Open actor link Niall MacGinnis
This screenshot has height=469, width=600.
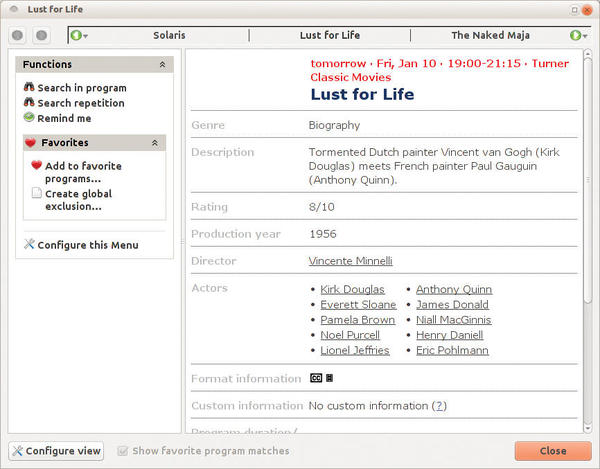tap(453, 320)
